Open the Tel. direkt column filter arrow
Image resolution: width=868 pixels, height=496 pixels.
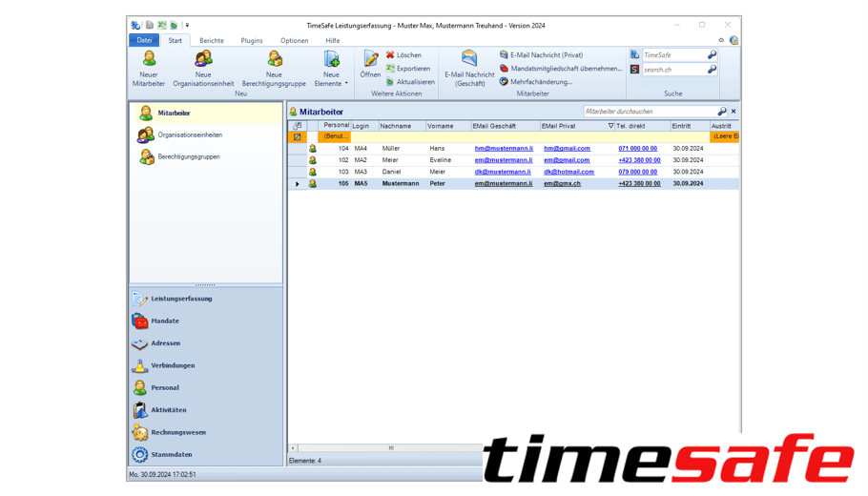click(610, 126)
